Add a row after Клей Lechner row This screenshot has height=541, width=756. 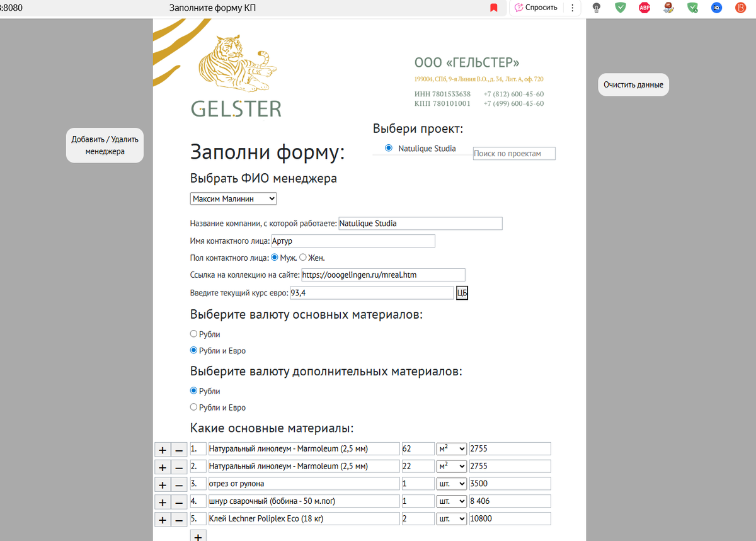click(162, 520)
